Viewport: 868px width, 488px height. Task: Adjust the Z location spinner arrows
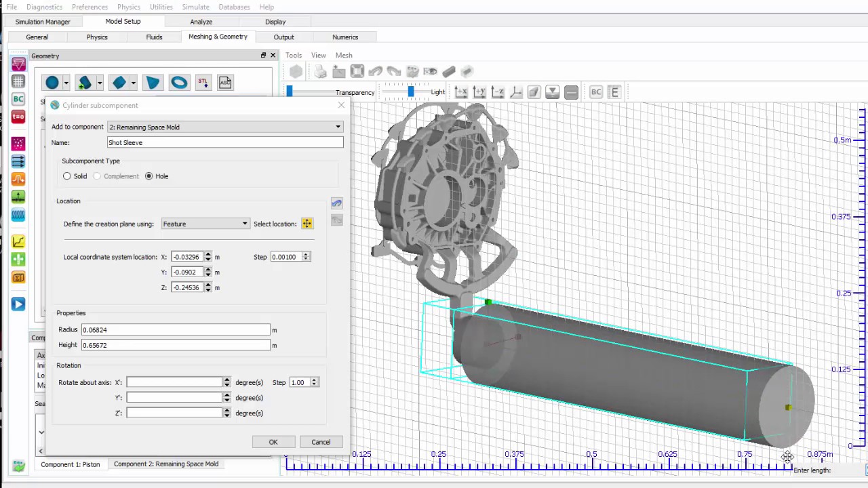pos(208,288)
